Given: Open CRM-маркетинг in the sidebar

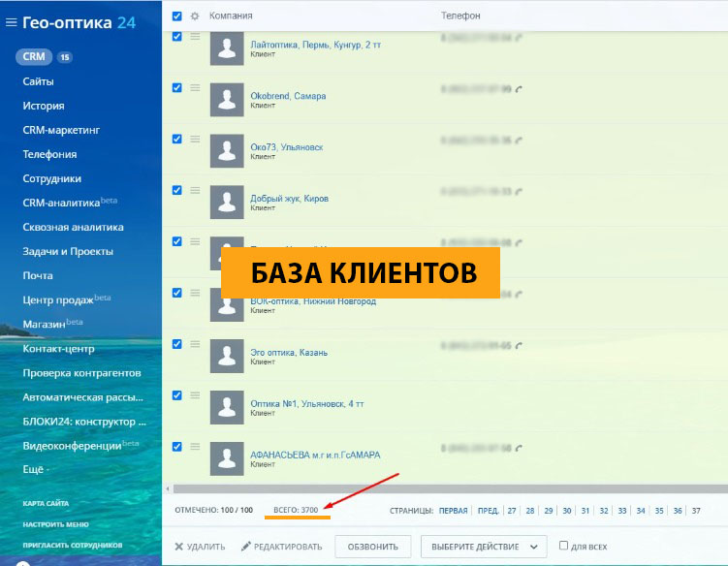Looking at the screenshot, I should 61,130.
